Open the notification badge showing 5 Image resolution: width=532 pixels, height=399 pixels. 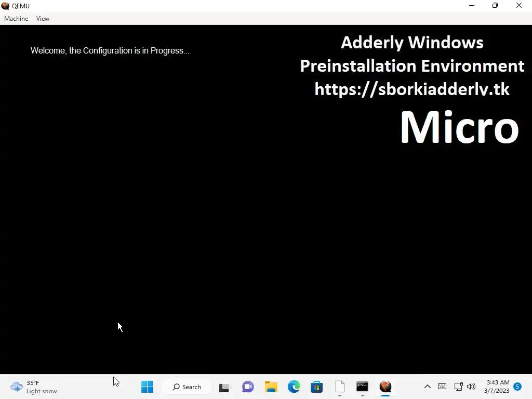pyautogui.click(x=517, y=387)
